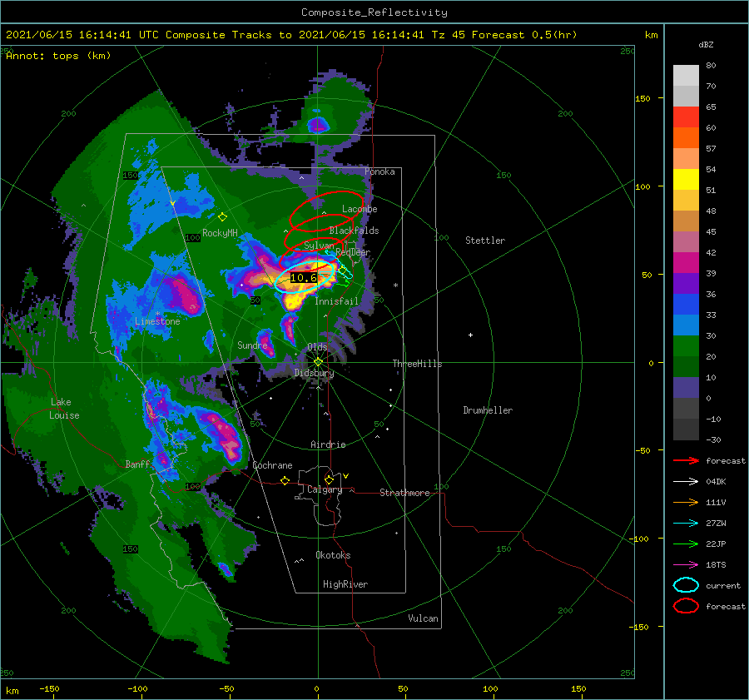Click the blue swatch between 36 and 33 dBZ
749x700 pixels.
[x=686, y=305]
